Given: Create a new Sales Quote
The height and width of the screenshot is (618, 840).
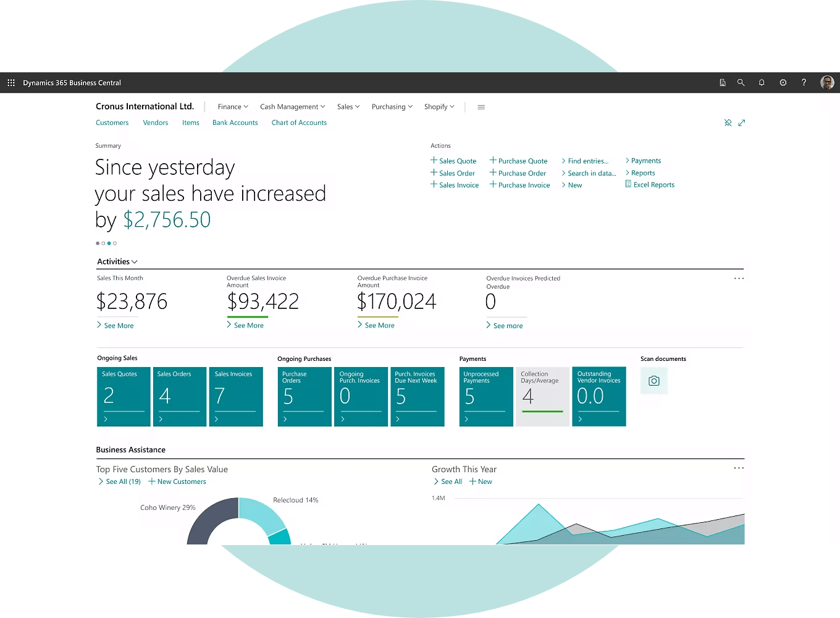Looking at the screenshot, I should click(x=453, y=161).
